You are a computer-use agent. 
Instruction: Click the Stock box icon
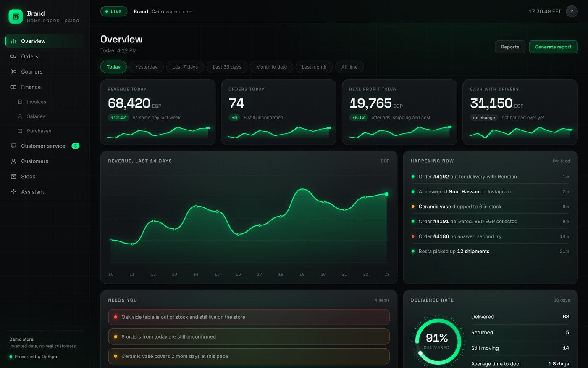[x=13, y=177]
